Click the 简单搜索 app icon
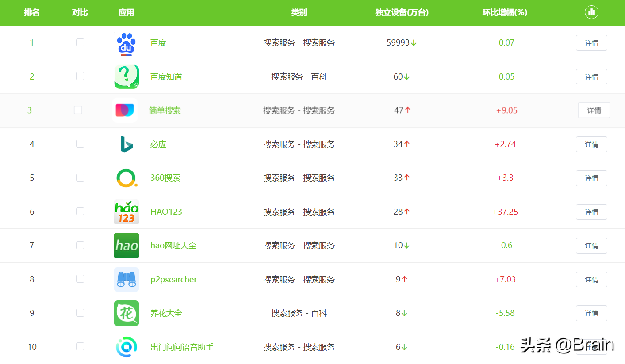The width and height of the screenshot is (625, 364). pyautogui.click(x=127, y=110)
